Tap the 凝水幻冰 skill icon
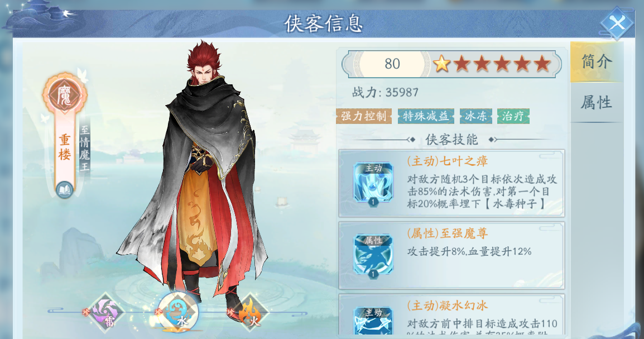The image size is (644, 339). (373, 321)
